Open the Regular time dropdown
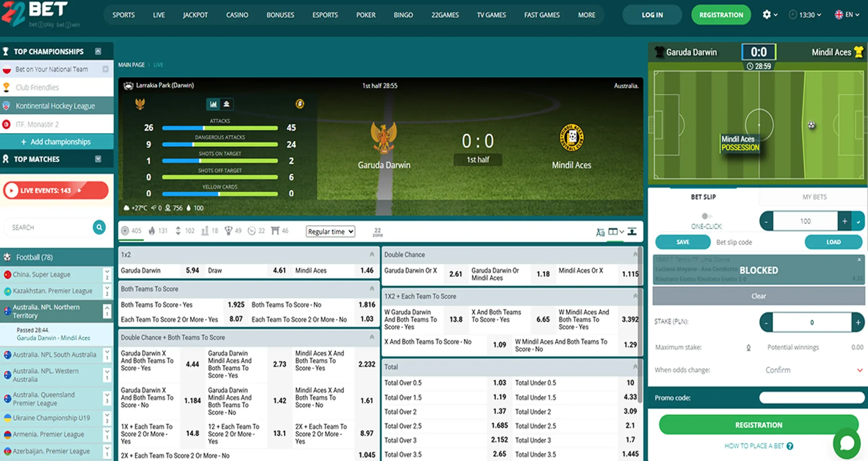The image size is (868, 461). [330, 232]
